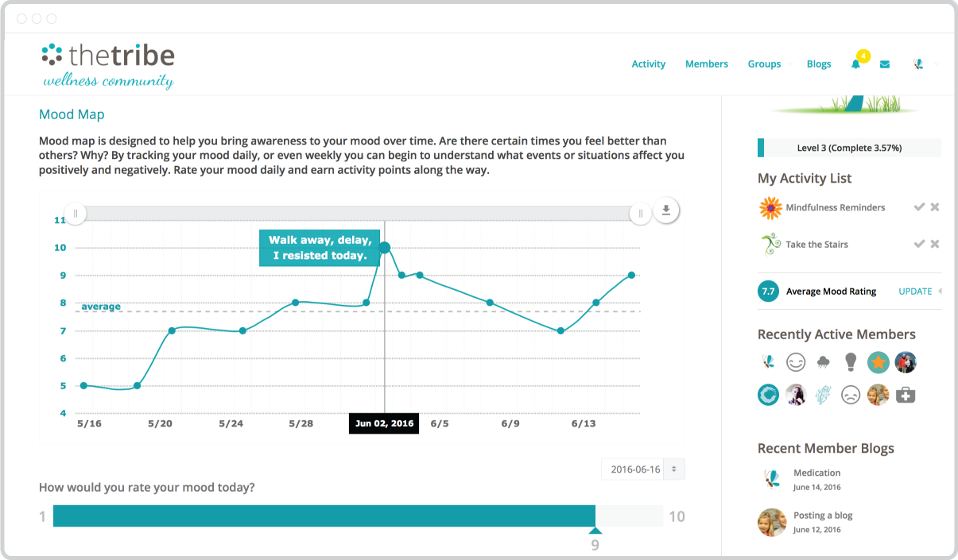Open the orange star member avatar

[878, 362]
